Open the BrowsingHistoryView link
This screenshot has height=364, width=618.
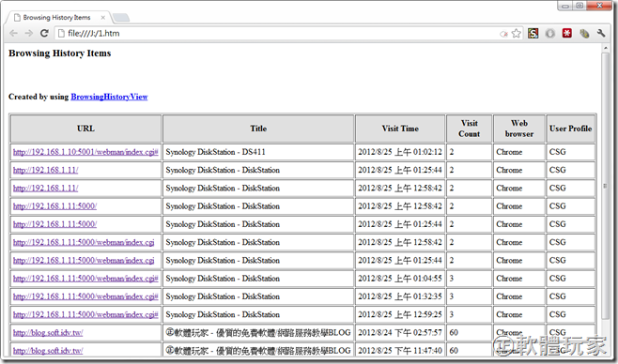[109, 97]
